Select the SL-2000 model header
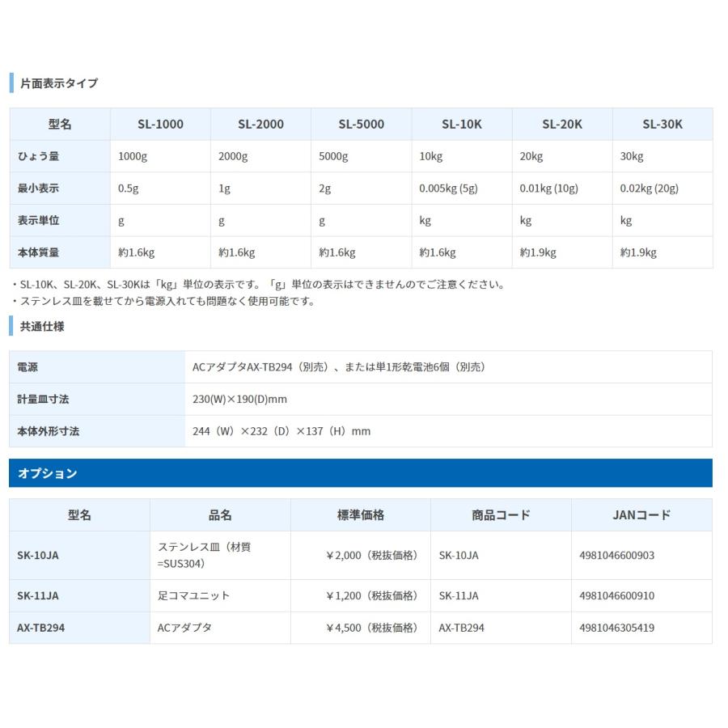728x728 pixels. 260,125
